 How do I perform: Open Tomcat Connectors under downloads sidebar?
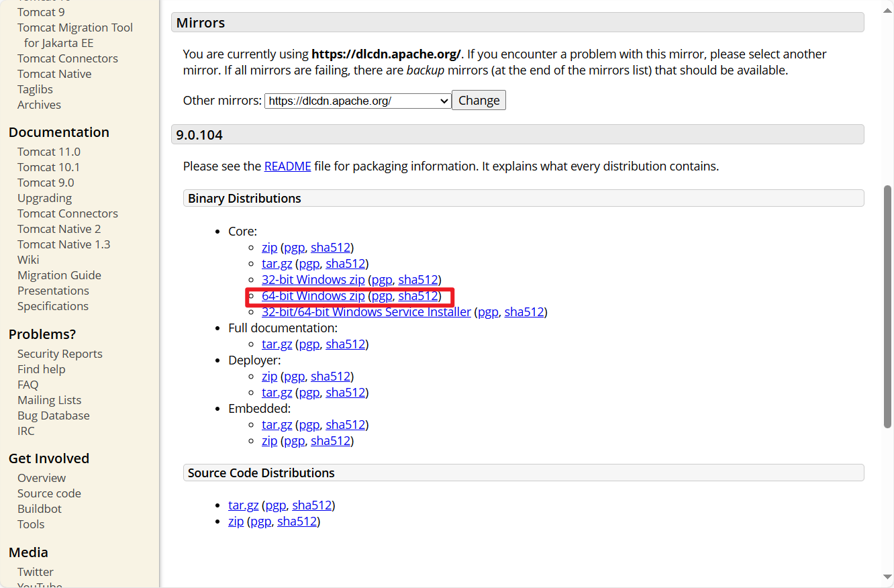pyautogui.click(x=68, y=58)
